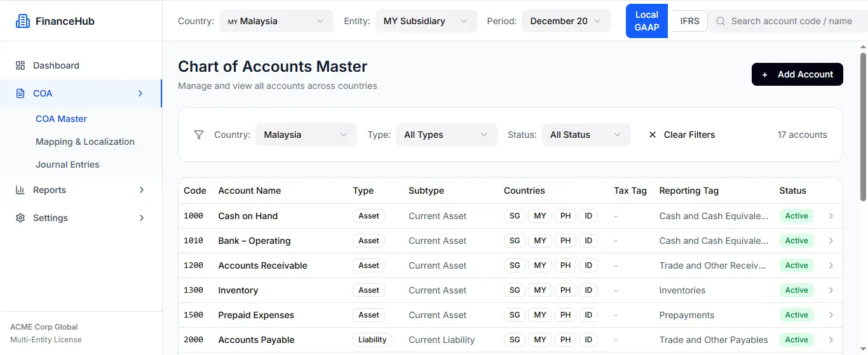868x355 pixels.
Task: Click the Account Name column header
Action: 249,191
